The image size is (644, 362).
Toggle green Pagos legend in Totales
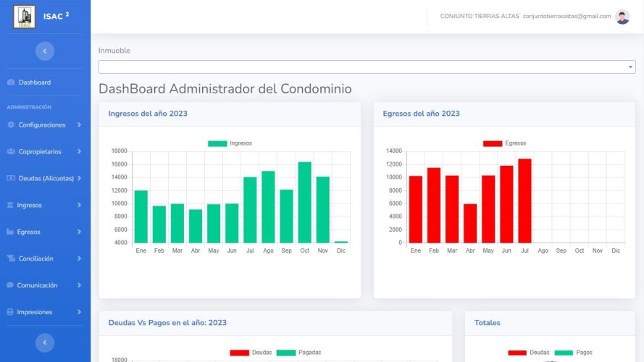564,353
